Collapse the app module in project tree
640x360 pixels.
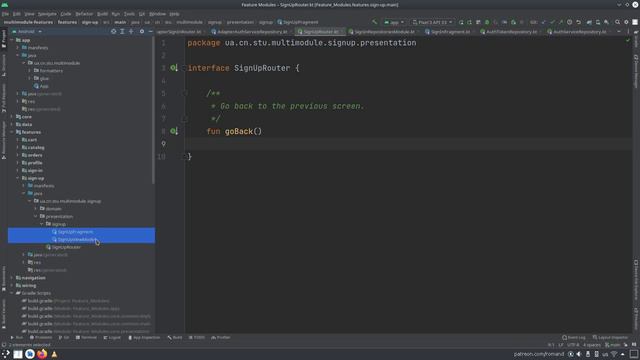coord(12,40)
